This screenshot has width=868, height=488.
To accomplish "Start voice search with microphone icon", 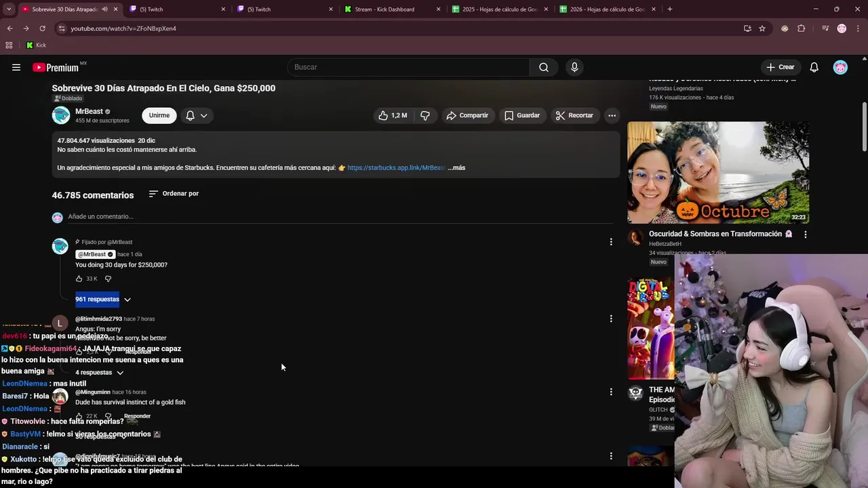I will tap(574, 67).
